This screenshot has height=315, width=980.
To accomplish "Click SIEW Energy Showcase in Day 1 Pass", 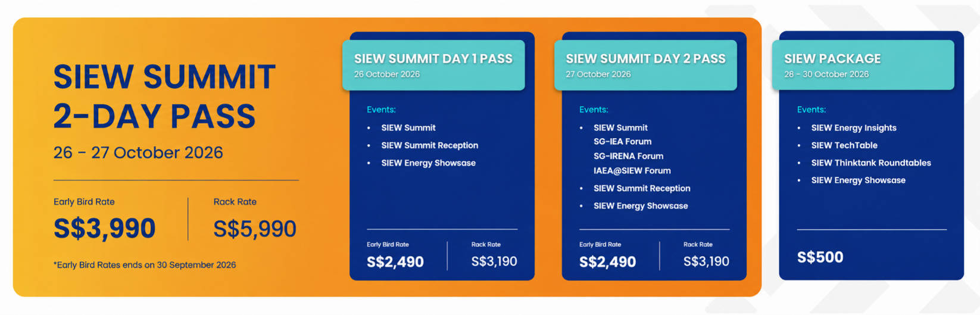I will click(428, 163).
